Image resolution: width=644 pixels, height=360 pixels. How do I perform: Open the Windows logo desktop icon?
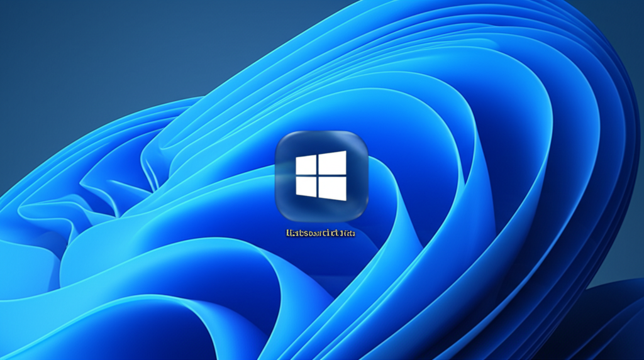click(x=321, y=176)
